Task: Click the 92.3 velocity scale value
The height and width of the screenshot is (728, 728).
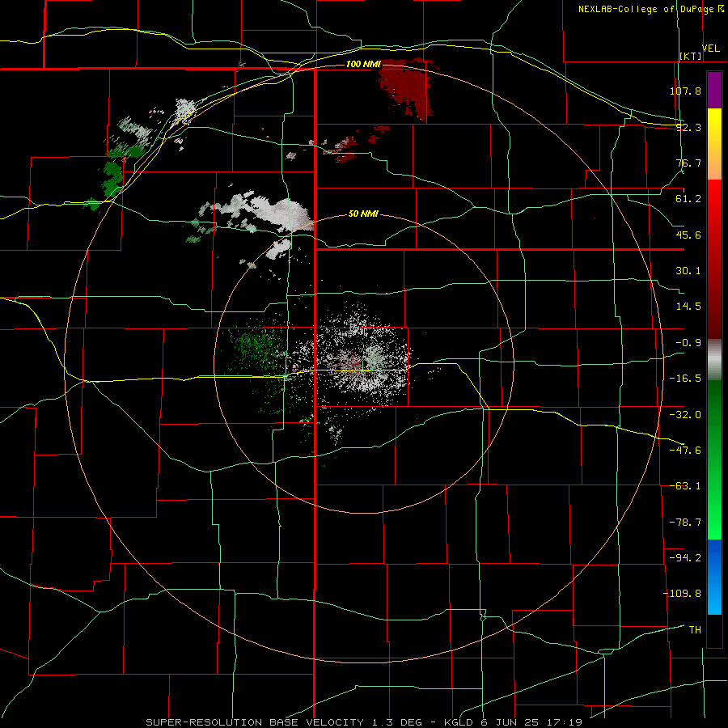Action: point(688,127)
